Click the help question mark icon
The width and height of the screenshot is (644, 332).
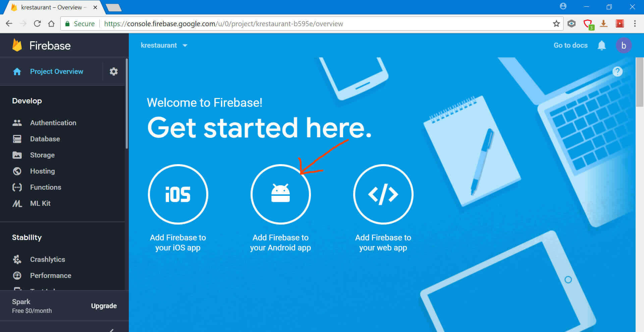pyautogui.click(x=617, y=72)
